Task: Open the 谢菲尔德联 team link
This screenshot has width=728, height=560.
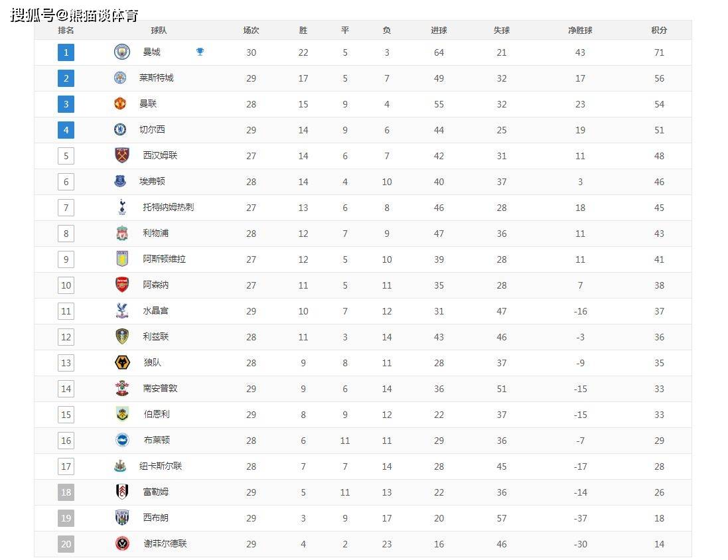Action: click(165, 544)
